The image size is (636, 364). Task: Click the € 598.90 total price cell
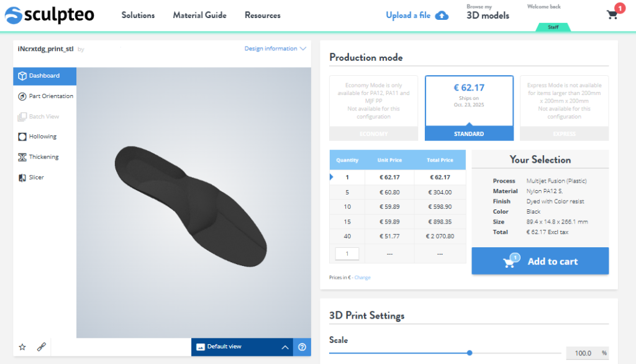[440, 207]
